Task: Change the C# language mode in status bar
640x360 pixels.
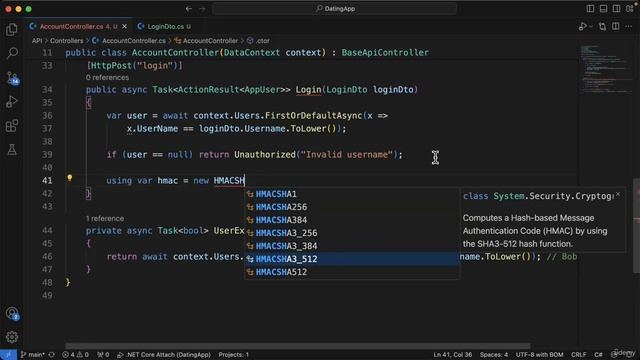Action: (x=598, y=355)
